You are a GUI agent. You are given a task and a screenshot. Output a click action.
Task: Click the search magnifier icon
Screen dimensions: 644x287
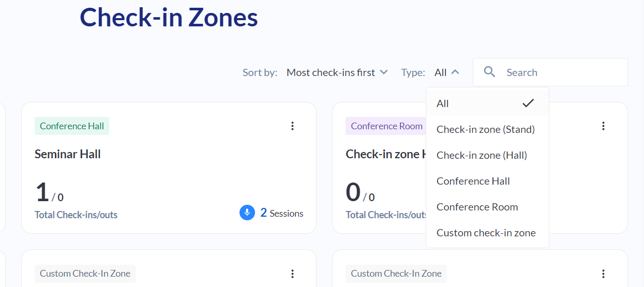click(489, 72)
